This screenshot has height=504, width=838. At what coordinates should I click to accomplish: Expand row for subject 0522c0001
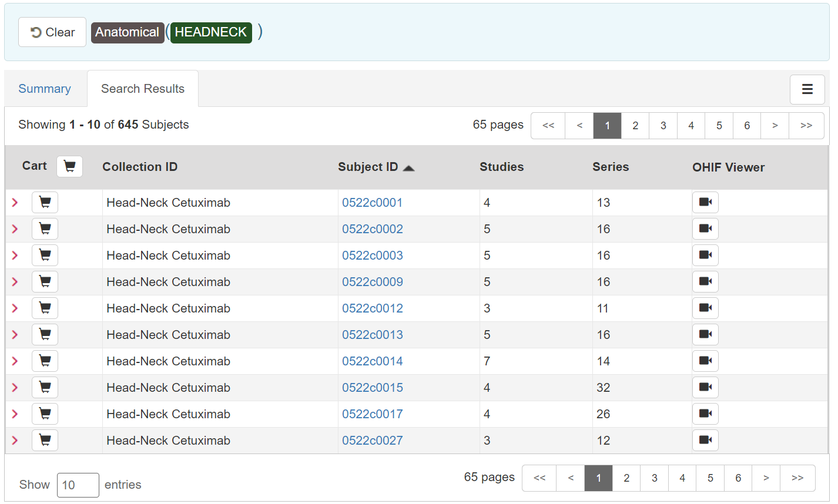point(15,203)
